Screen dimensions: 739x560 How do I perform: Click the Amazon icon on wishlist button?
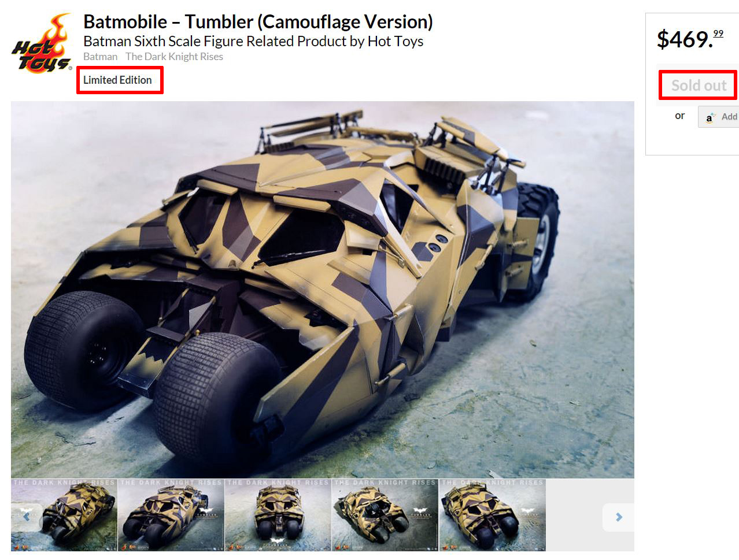710,117
